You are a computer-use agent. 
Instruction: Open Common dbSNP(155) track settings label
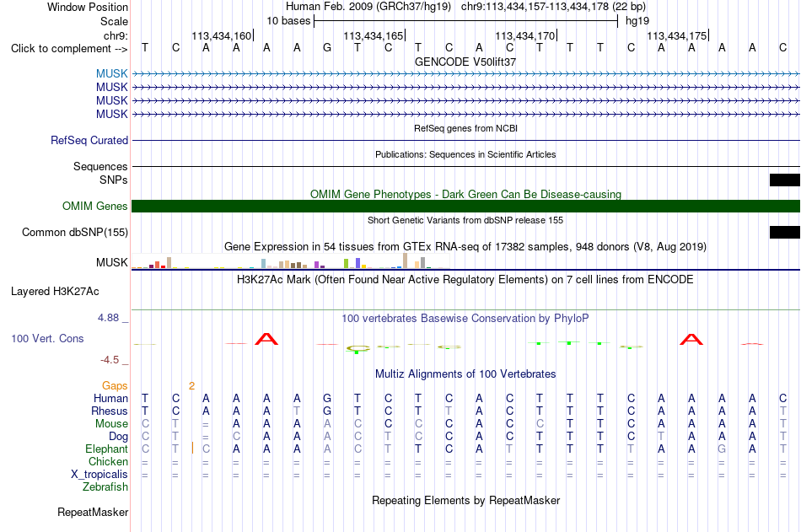pyautogui.click(x=75, y=232)
